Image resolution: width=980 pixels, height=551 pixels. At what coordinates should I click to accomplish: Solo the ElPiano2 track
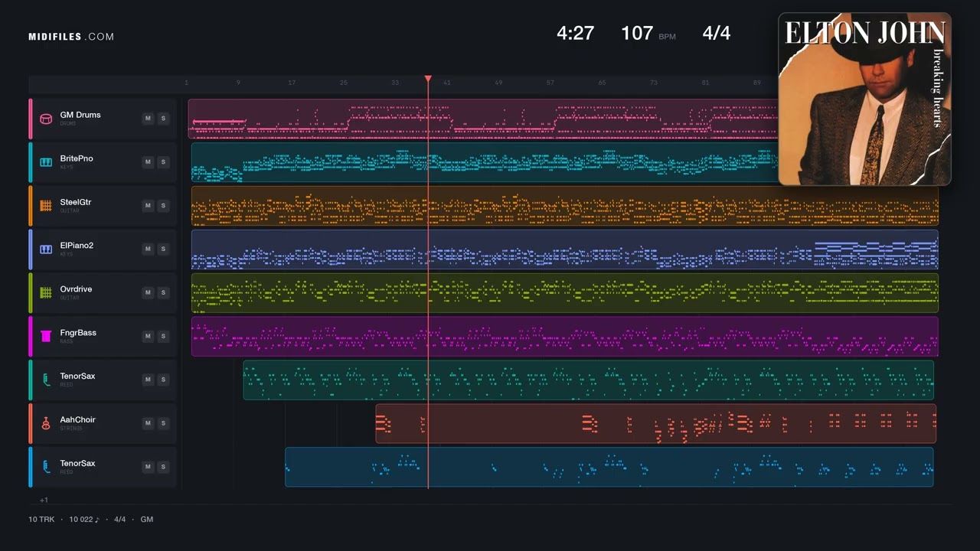pos(163,249)
